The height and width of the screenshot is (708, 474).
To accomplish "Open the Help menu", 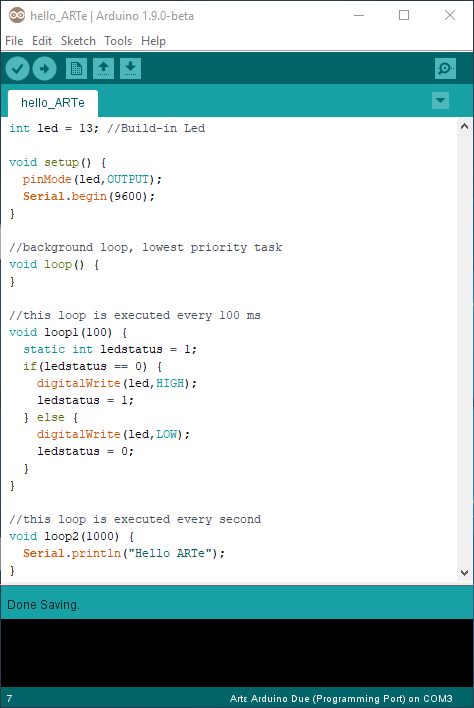I will point(153,41).
